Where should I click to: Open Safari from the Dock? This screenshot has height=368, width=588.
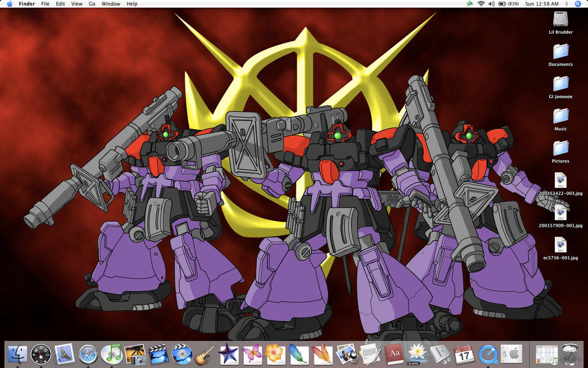pyautogui.click(x=87, y=356)
